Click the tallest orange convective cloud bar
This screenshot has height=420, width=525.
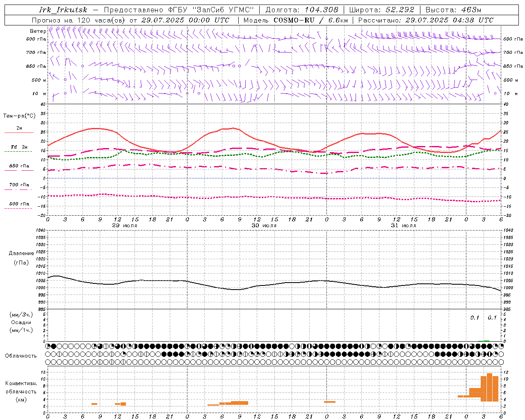(x=489, y=387)
